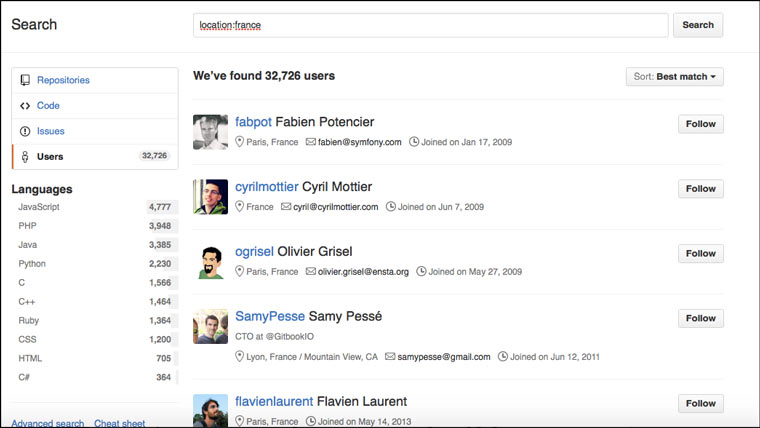The image size is (760, 428).
Task: Open the Advanced search link
Action: pyautogui.click(x=48, y=423)
